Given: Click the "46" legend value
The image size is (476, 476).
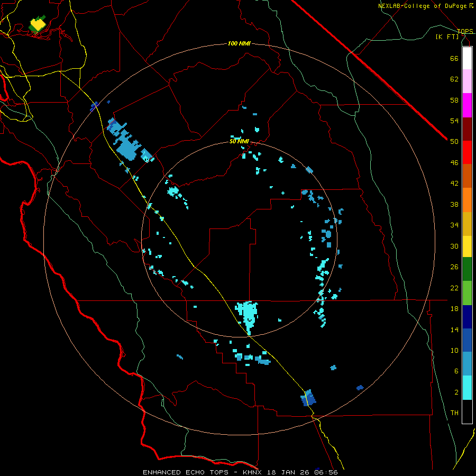Looking at the screenshot, I should 454,163.
